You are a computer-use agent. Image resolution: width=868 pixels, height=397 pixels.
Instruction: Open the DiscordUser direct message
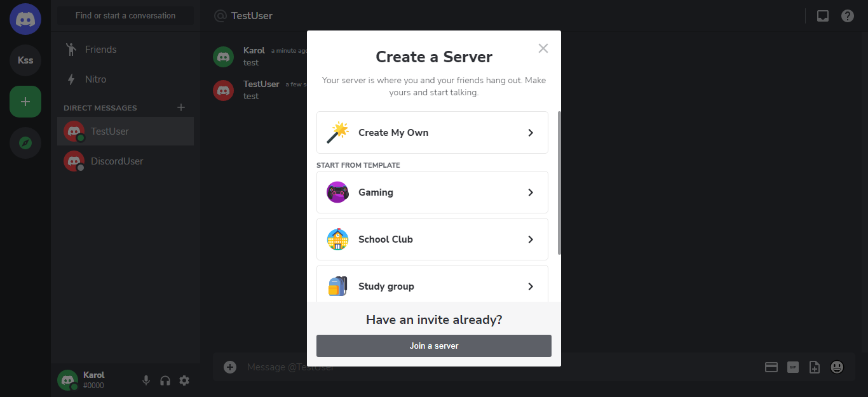pyautogui.click(x=125, y=161)
